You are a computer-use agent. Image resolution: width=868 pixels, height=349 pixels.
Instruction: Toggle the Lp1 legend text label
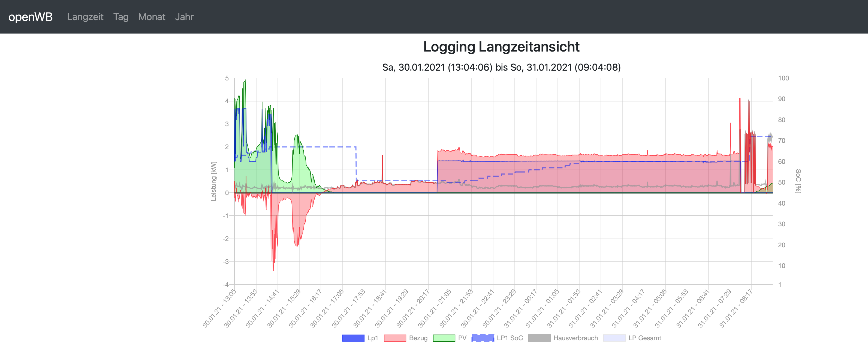(373, 338)
